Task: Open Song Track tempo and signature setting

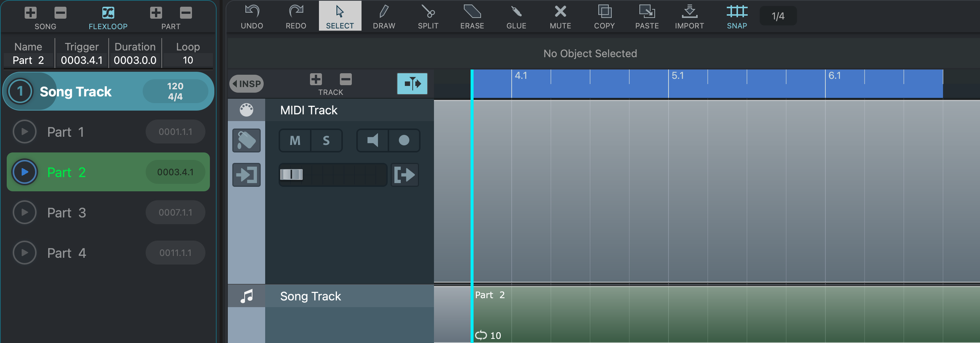Action: click(x=175, y=92)
